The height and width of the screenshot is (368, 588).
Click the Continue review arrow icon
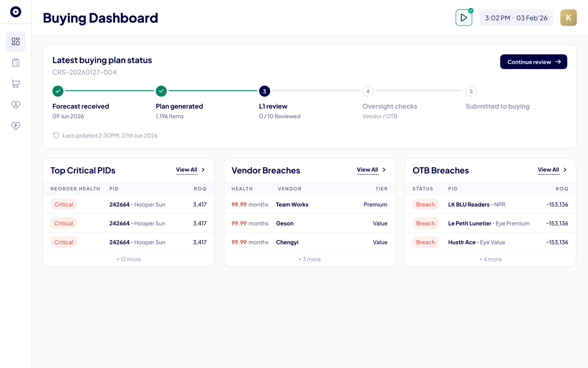click(558, 62)
